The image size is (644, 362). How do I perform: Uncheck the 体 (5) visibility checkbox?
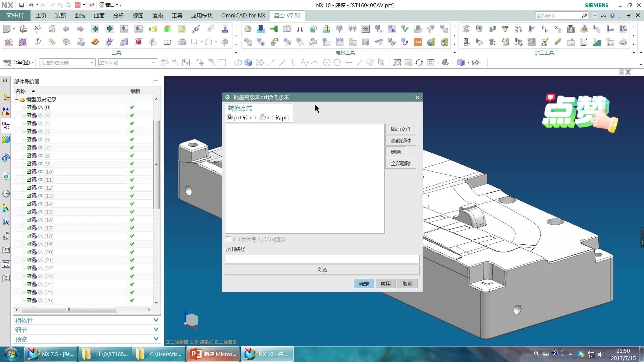click(x=29, y=131)
